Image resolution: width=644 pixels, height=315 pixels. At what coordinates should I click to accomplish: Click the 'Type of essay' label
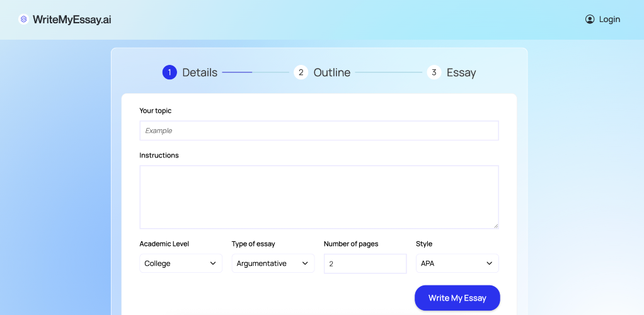[x=253, y=244]
